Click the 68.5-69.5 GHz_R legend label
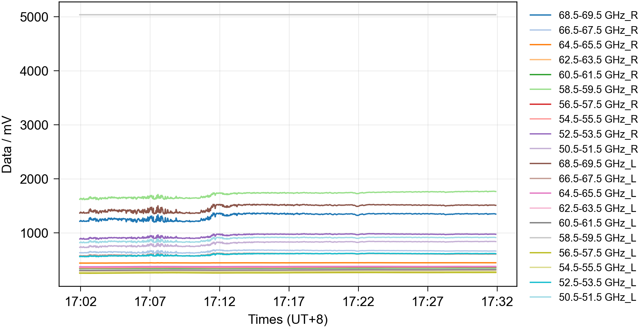Screen dimensions: 644x328 tap(598, 15)
